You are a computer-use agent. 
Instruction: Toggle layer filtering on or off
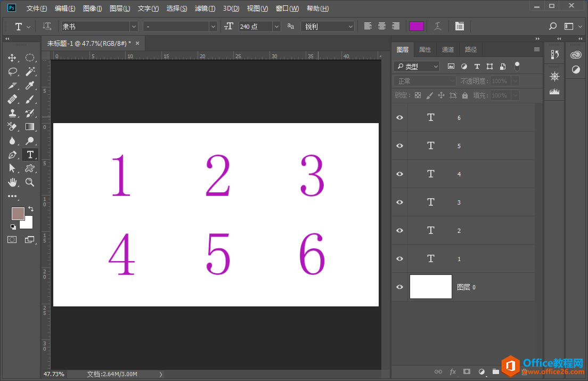point(517,67)
